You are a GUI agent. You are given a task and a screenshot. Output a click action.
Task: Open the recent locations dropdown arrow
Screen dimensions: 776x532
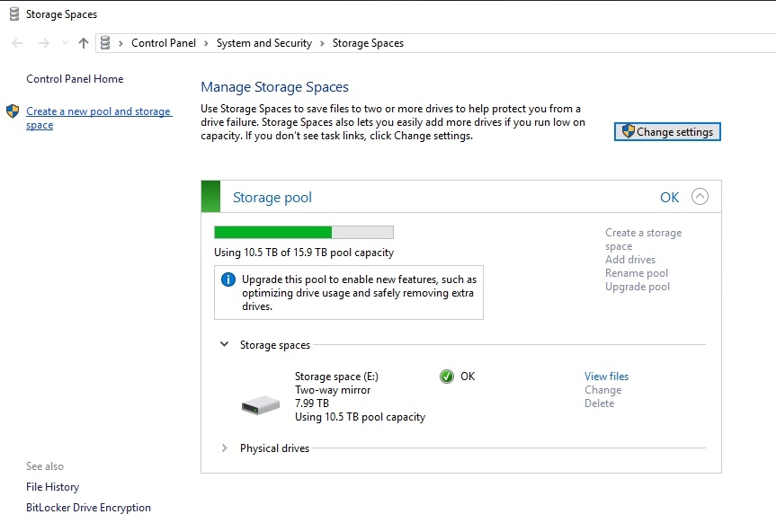[65, 43]
